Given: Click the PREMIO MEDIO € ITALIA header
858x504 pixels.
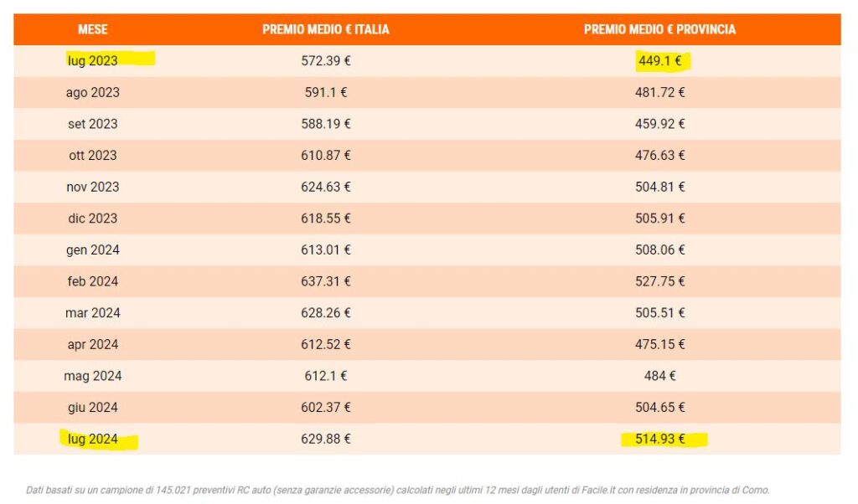Looking at the screenshot, I should pos(326,29).
